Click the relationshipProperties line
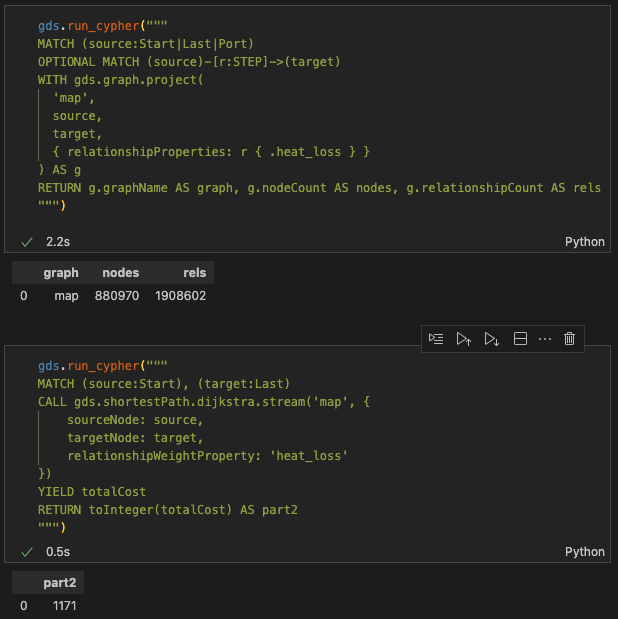Image resolution: width=618 pixels, height=619 pixels. (x=211, y=152)
